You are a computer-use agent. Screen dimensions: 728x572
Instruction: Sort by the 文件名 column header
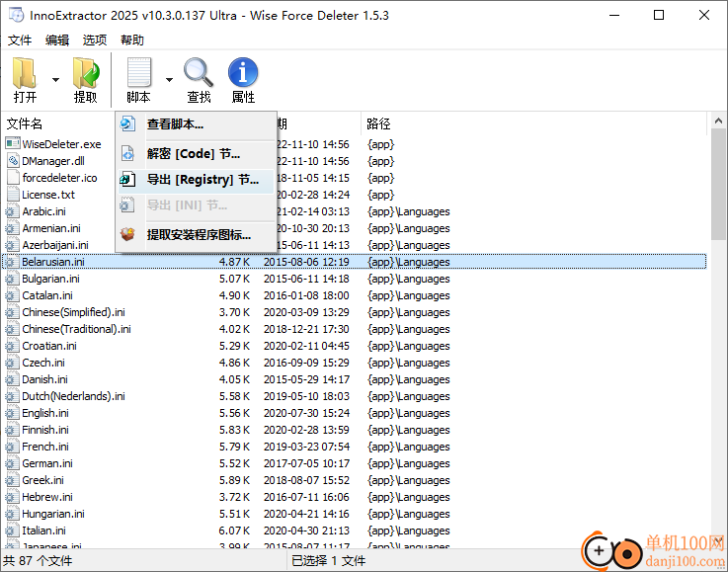tap(24, 123)
